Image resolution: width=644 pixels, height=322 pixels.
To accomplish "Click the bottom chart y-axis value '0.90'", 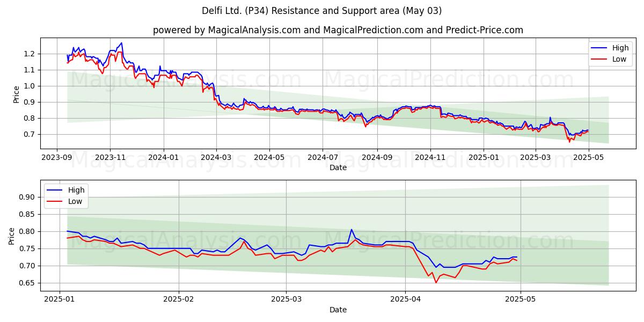I will (x=28, y=197).
